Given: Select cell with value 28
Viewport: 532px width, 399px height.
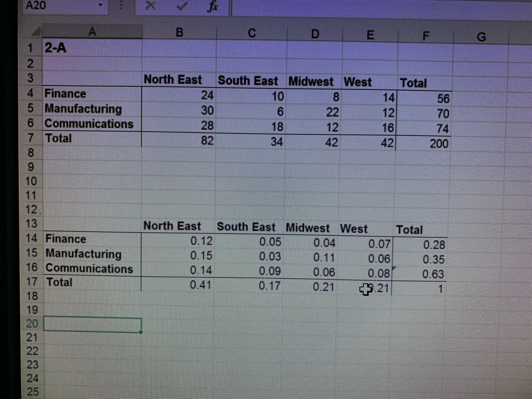Looking at the screenshot, I should tap(179, 126).
